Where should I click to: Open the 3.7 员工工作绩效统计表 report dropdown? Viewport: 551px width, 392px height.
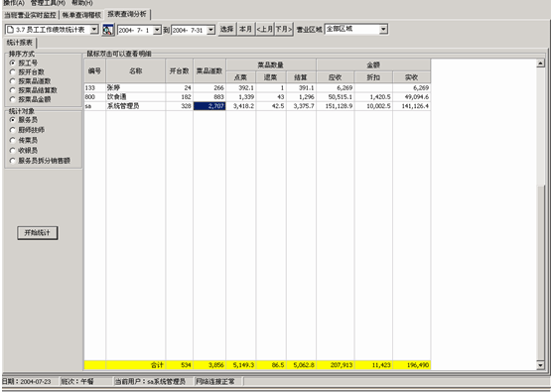94,30
